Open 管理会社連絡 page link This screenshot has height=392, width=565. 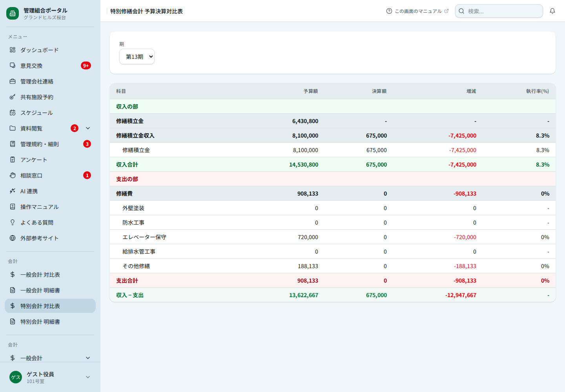(50, 81)
